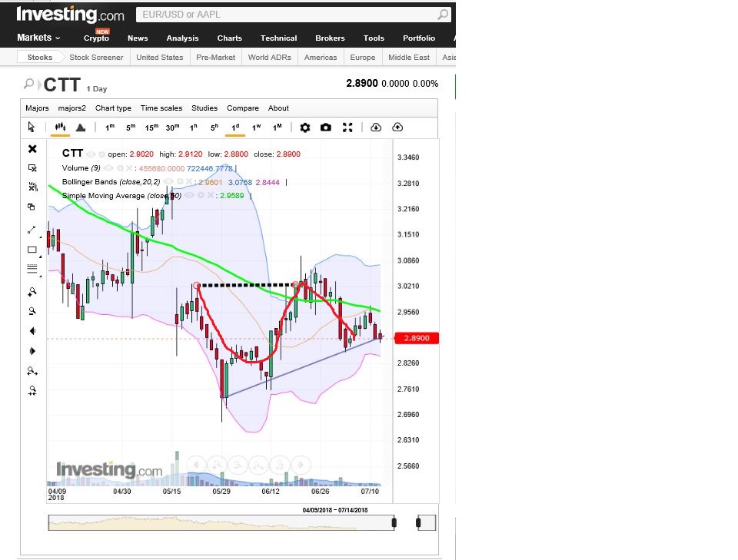Click the remove selected drawing tool

[x=32, y=168]
